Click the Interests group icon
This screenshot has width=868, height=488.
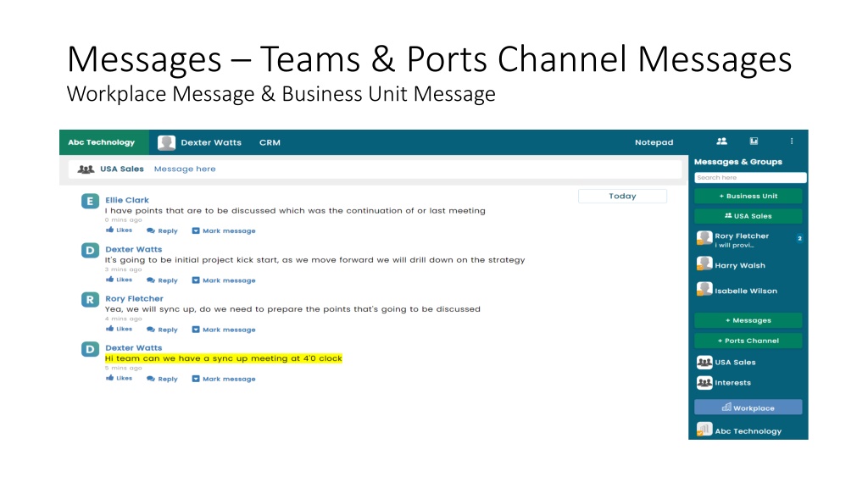coord(704,383)
